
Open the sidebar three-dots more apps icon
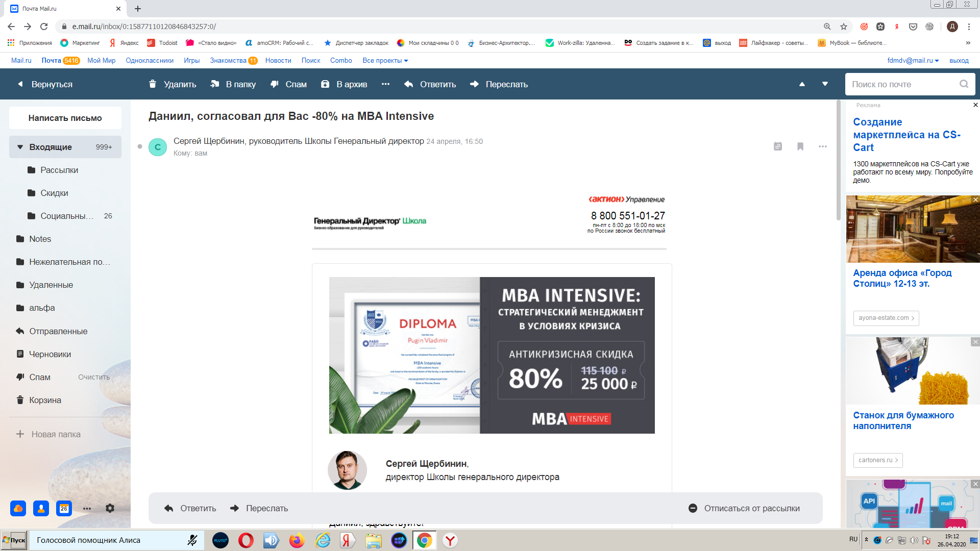87,508
